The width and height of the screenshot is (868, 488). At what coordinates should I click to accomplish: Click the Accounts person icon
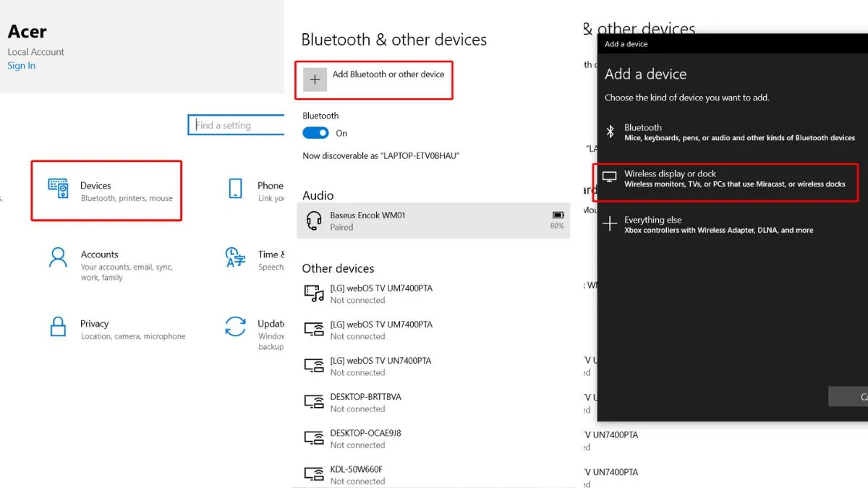pyautogui.click(x=58, y=258)
